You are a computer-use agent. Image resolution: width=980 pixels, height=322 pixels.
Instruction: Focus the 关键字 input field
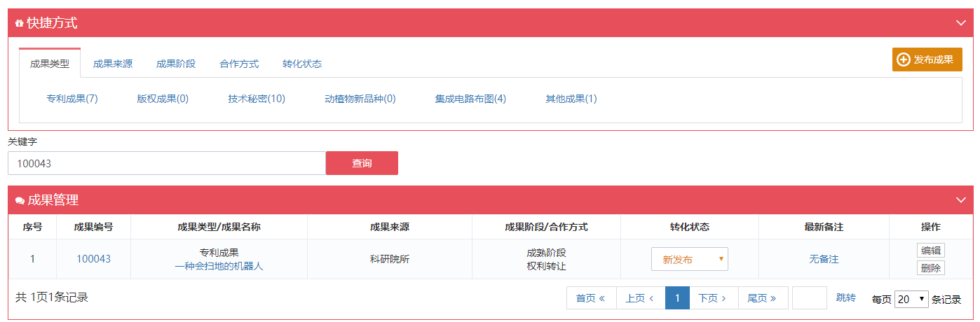click(x=167, y=163)
